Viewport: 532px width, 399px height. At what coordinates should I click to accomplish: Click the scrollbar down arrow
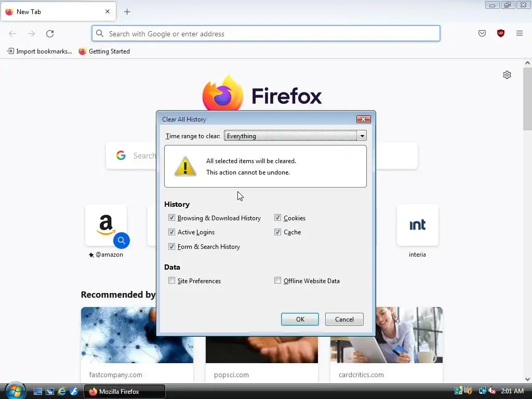click(527, 379)
